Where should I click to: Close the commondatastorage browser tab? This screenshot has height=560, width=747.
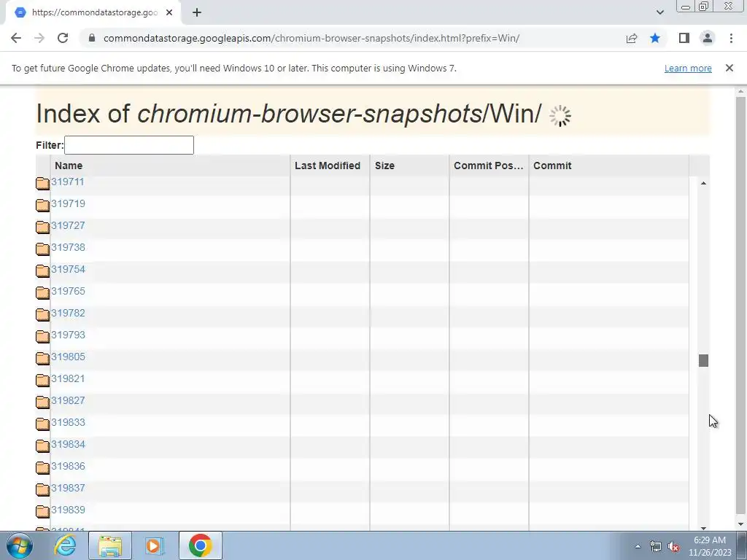click(169, 12)
